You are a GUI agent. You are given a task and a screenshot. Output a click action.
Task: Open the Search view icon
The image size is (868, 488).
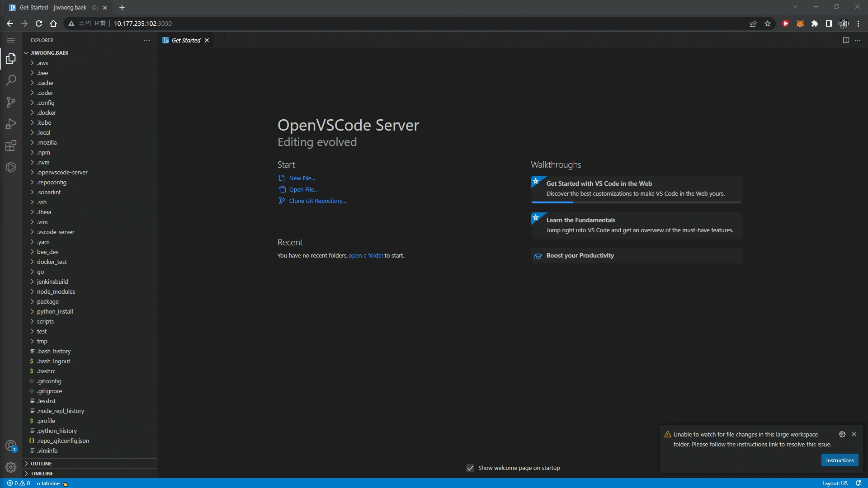(11, 80)
